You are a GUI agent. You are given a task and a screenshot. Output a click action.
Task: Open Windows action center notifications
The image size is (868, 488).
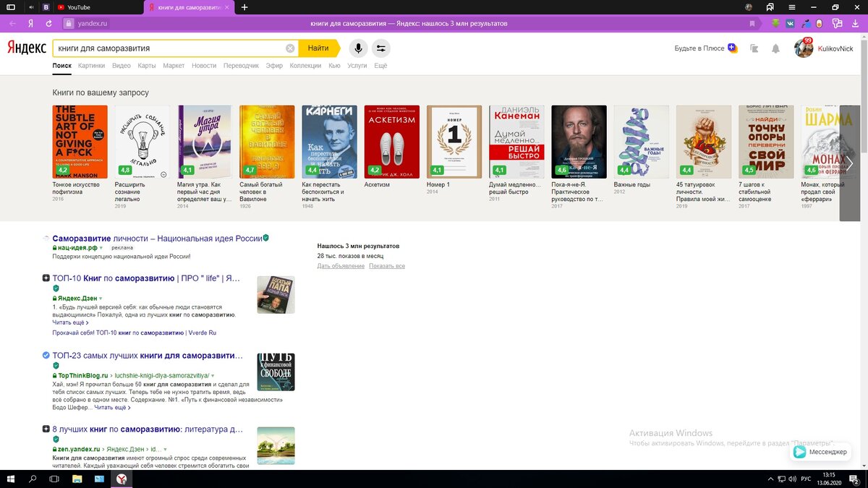click(856, 479)
